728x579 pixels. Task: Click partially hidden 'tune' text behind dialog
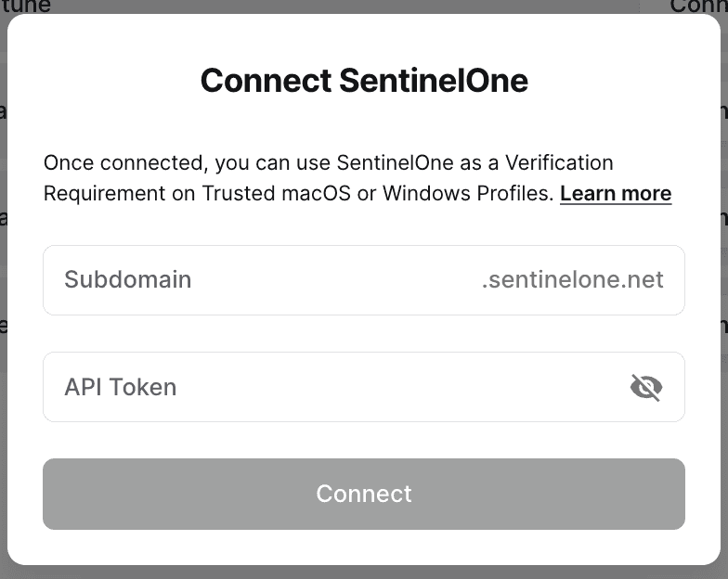[26, 6]
